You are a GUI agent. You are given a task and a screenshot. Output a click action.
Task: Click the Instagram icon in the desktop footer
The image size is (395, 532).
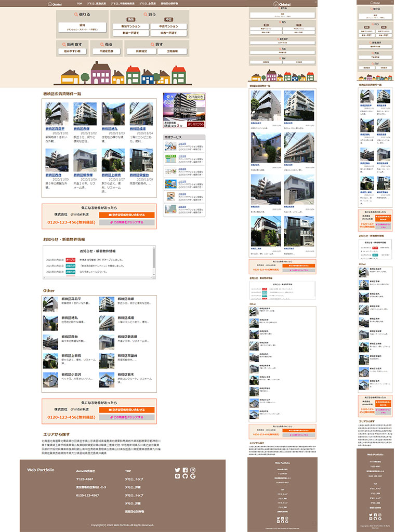point(193,470)
